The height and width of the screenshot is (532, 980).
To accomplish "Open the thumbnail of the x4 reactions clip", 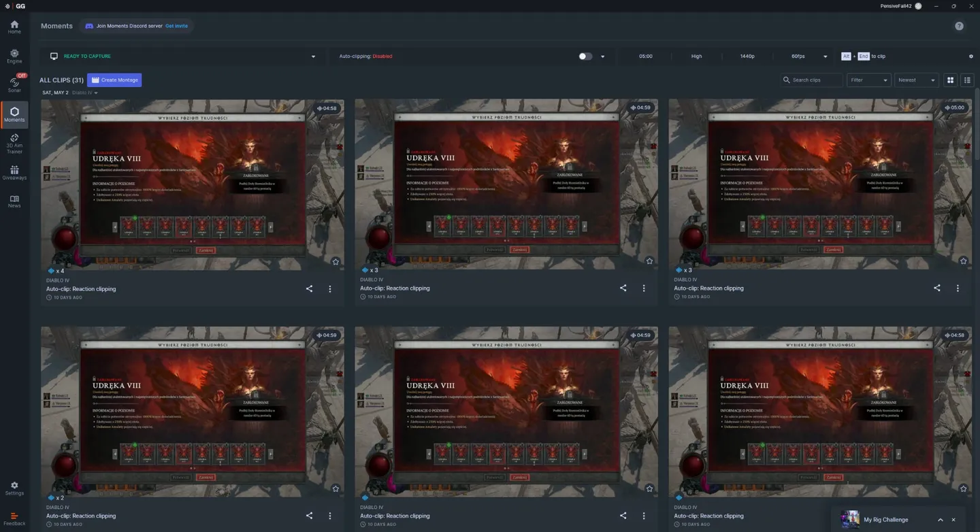I will pyautogui.click(x=193, y=185).
